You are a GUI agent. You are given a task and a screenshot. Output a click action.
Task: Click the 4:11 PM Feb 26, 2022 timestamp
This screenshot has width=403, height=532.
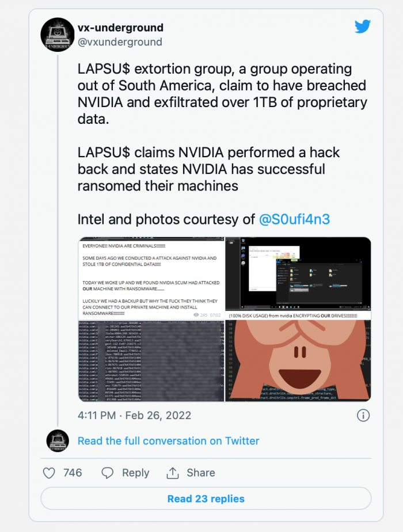click(135, 415)
